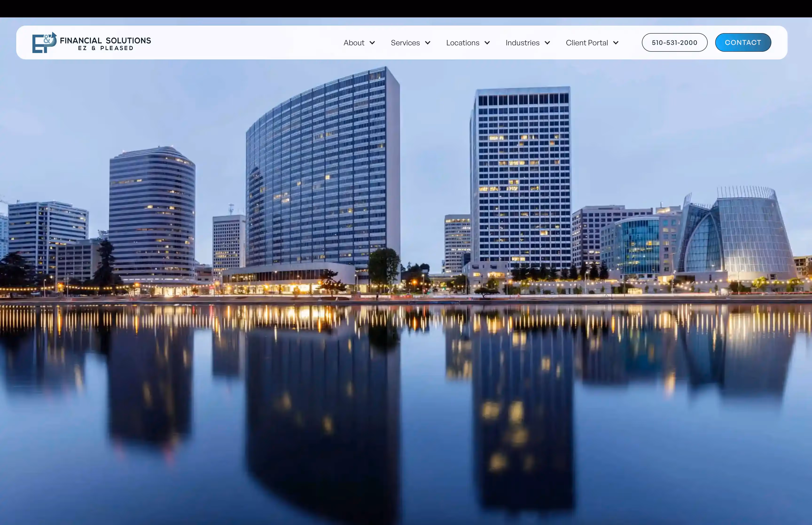This screenshot has height=525, width=812.
Task: Open the Industries menu
Action: [522, 43]
